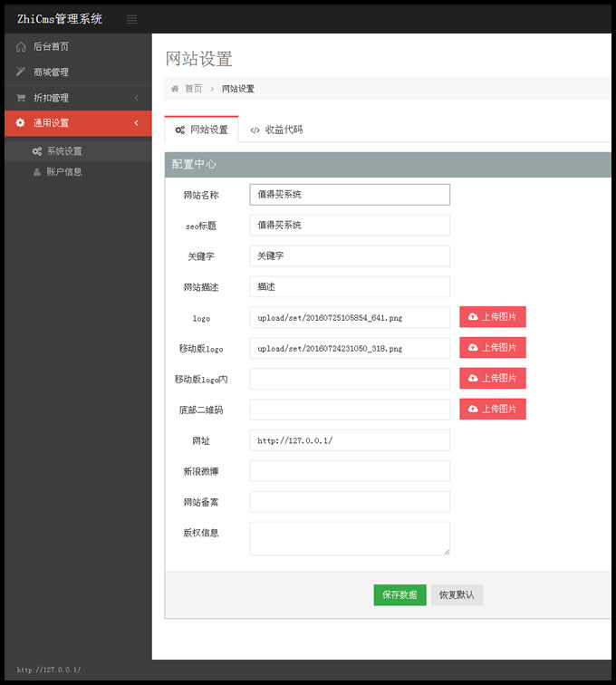This screenshot has width=616, height=685.
Task: Open 后台首页 in the sidebar
Action: pos(78,46)
